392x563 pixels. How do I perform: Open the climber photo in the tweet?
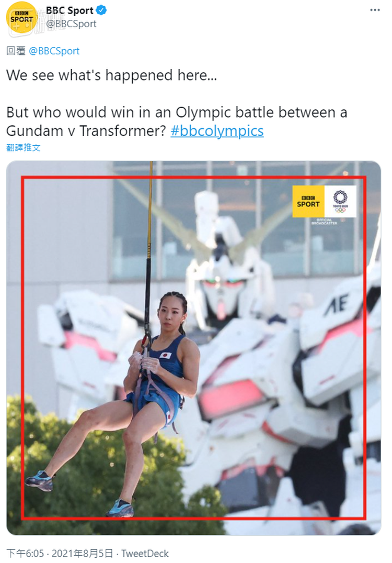pos(194,348)
